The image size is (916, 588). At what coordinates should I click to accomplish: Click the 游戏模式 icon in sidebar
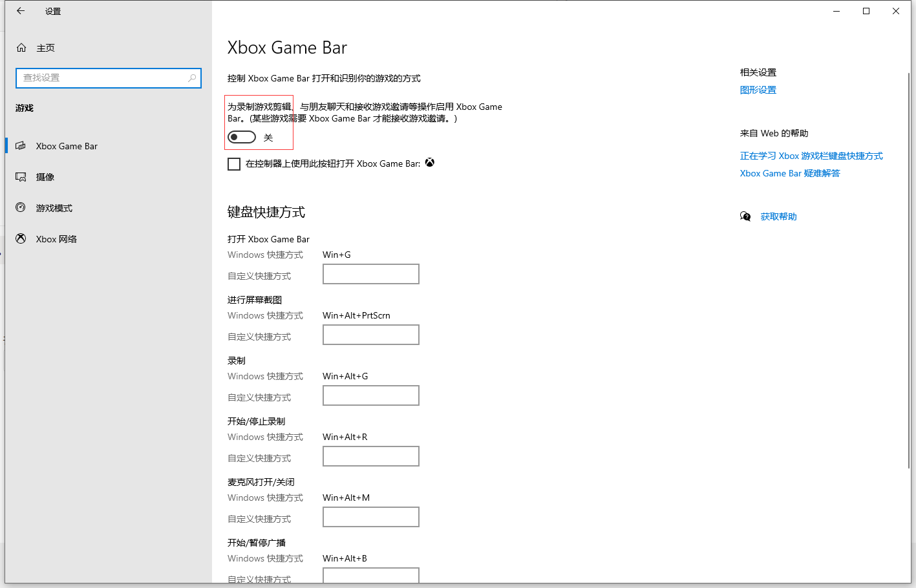(21, 208)
